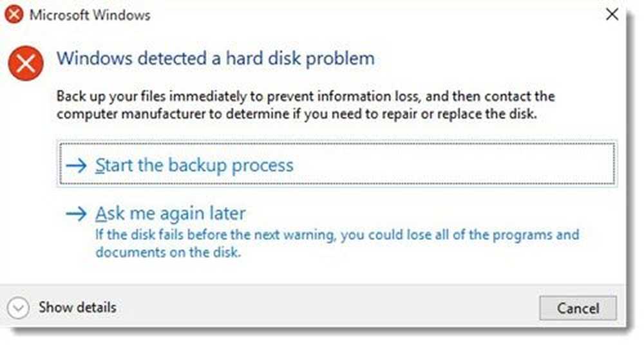Close the dialog with the X icon
Image resolution: width=644 pixels, height=345 pixels.
click(x=612, y=14)
